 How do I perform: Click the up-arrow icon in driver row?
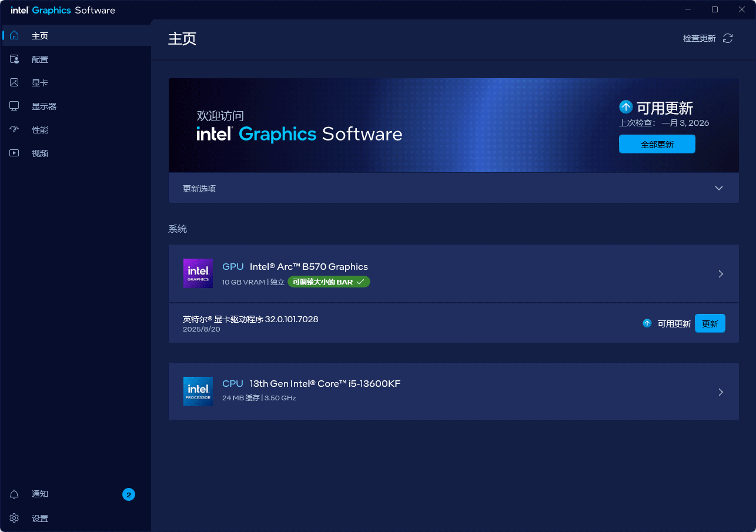point(647,323)
